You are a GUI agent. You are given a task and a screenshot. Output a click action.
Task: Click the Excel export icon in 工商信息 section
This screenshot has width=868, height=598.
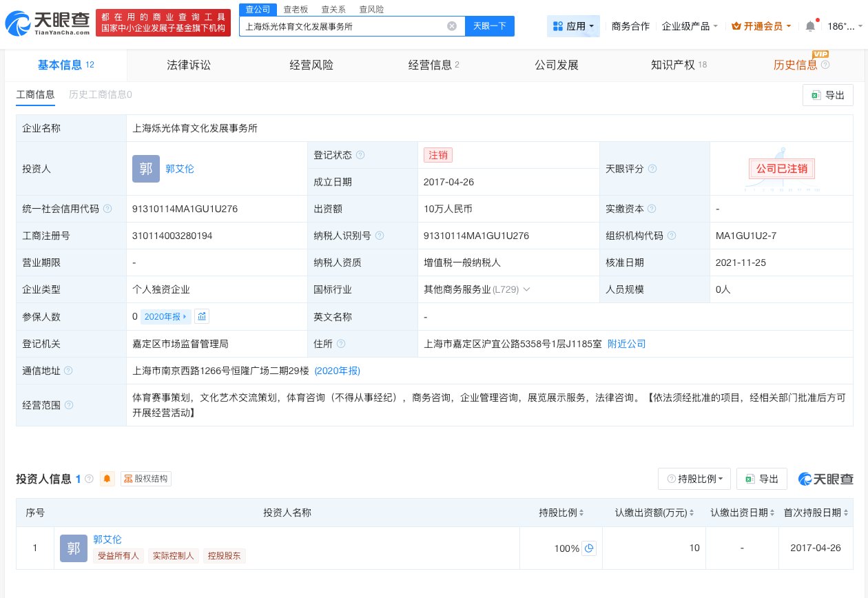point(817,95)
